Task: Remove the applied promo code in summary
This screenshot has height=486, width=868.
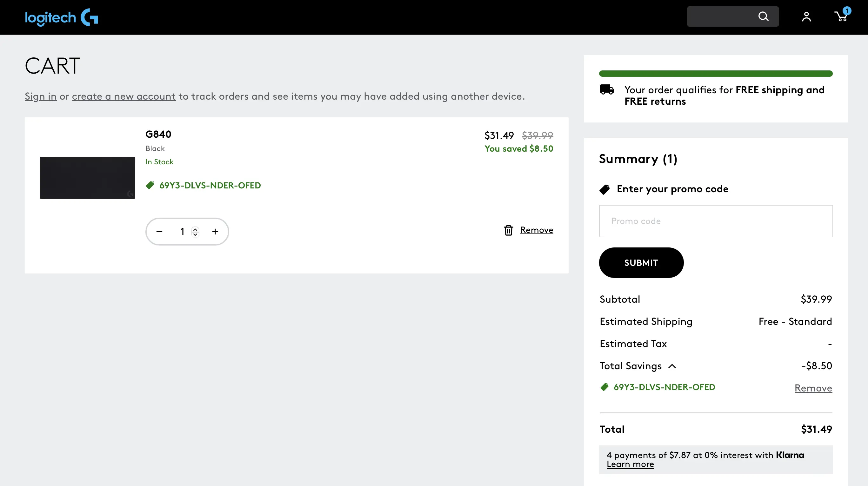Action: [x=813, y=388]
